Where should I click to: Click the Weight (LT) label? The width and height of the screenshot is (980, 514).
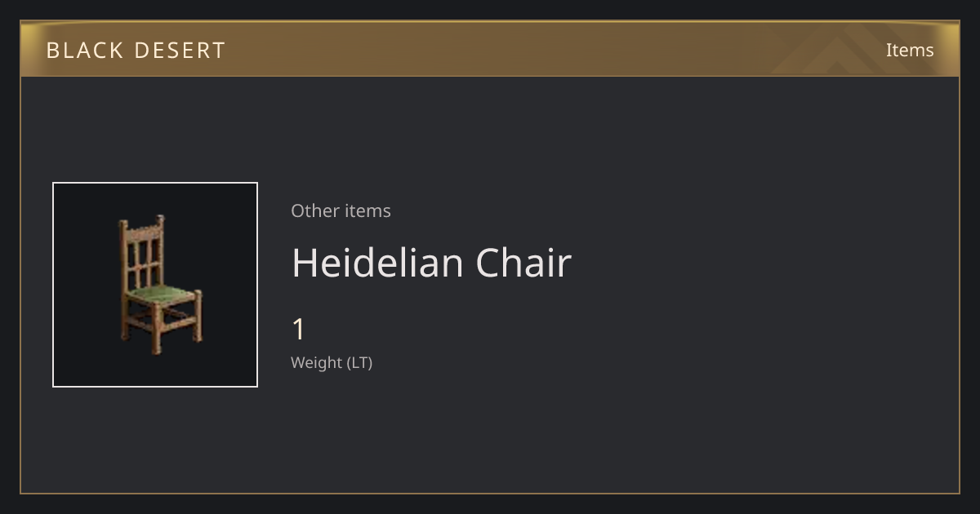(332, 362)
